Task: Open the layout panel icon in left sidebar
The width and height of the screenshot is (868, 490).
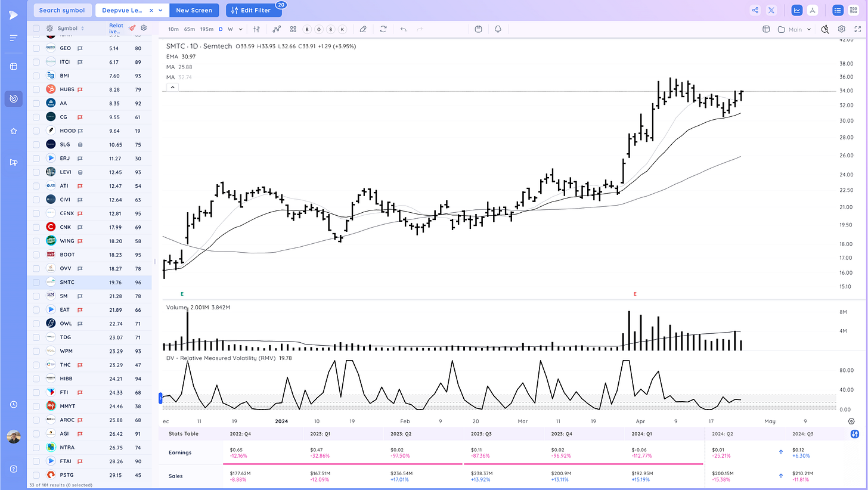Action: pyautogui.click(x=13, y=66)
